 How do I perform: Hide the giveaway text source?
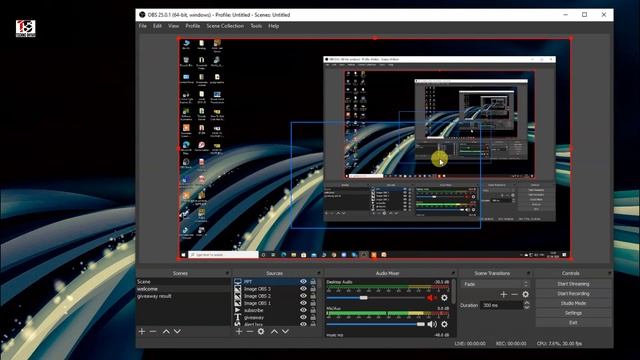click(303, 317)
